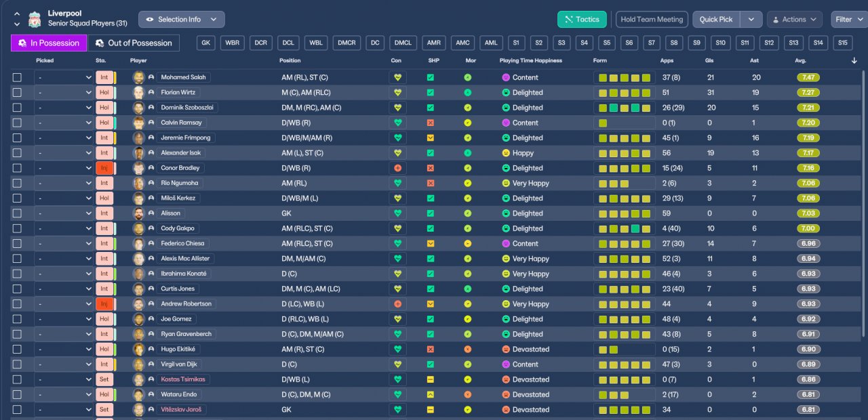Click Mohamed Salah's form squares bar
This screenshot has width=868, height=420.
[624, 77]
